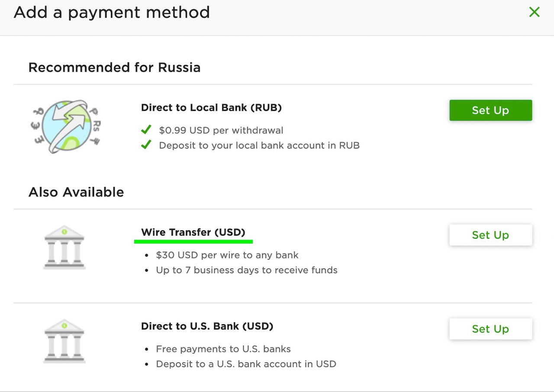Click the Direct to U.S. Bank (USD) heading
The height and width of the screenshot is (392, 554).
[x=207, y=326]
